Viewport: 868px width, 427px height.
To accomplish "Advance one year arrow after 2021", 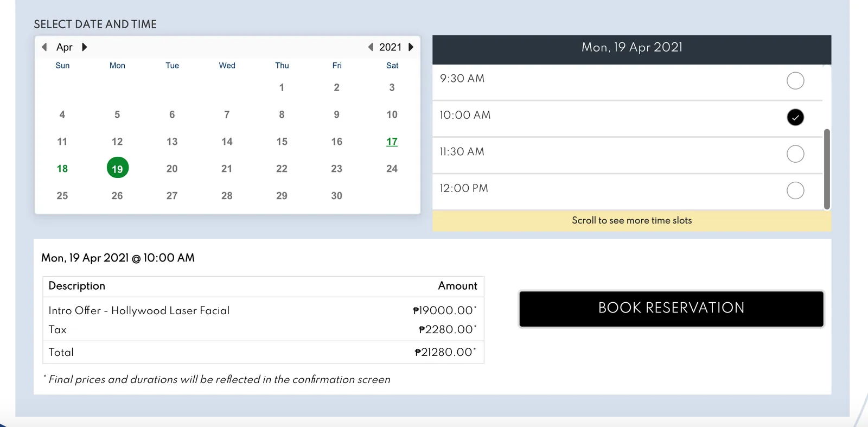I will point(411,47).
